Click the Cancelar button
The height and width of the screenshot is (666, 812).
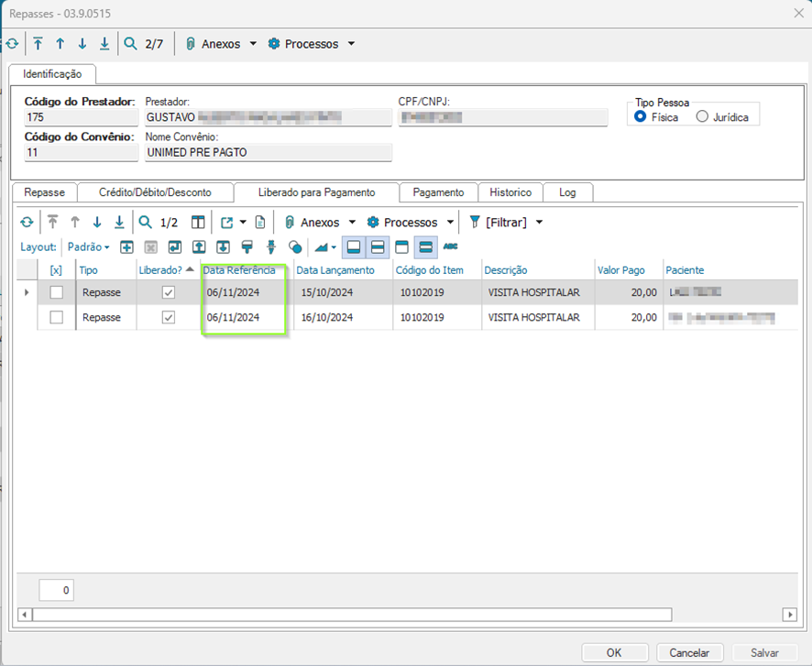[689, 653]
